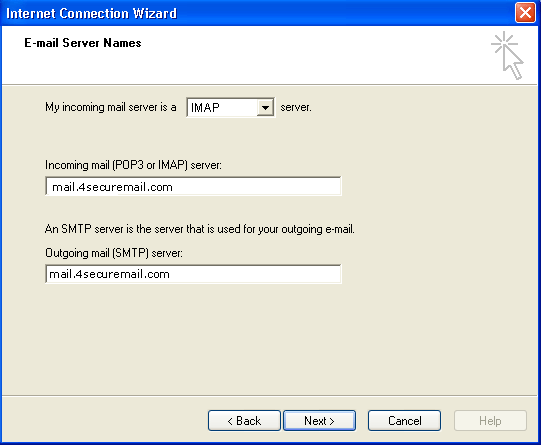541x445 pixels.
Task: Click the incoming mail server address field
Action: click(x=193, y=187)
